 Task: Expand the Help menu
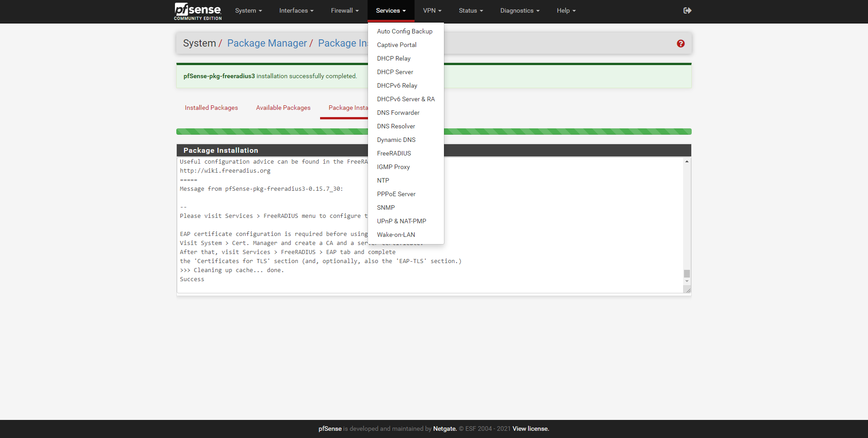(566, 10)
